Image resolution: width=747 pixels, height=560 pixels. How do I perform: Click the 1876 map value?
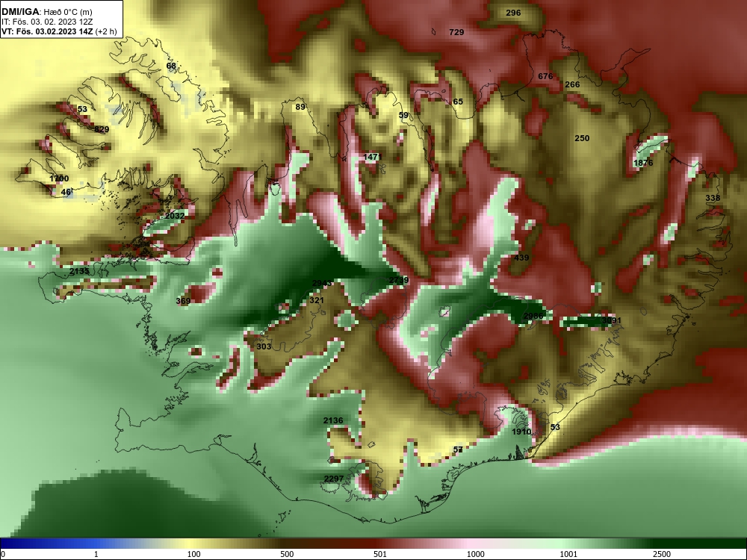pyautogui.click(x=643, y=163)
